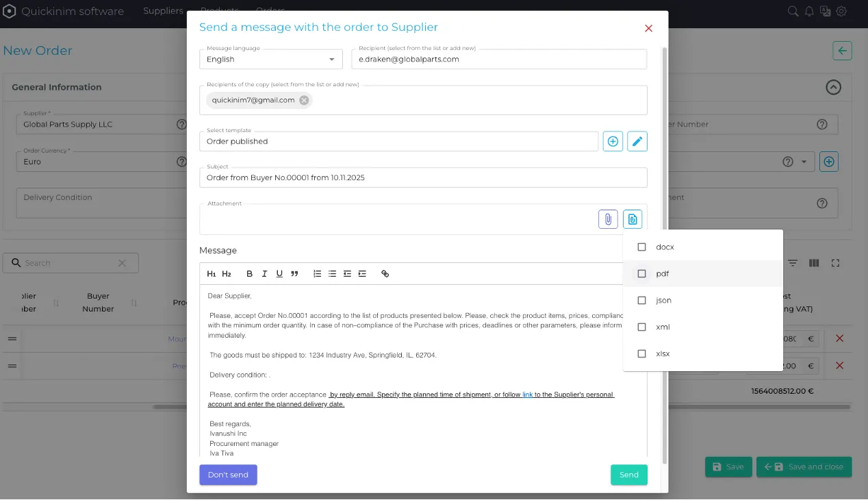Enable the xlsx format checkbox

pyautogui.click(x=641, y=353)
